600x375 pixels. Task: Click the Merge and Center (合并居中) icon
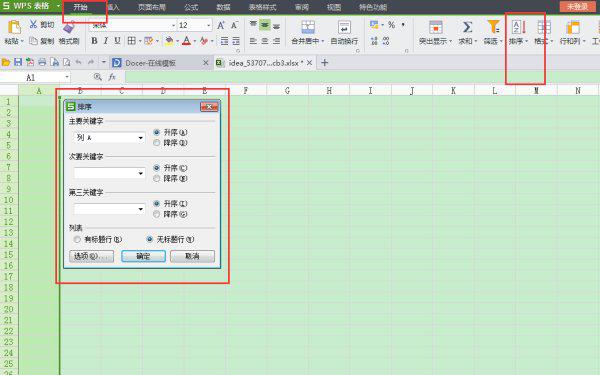tap(308, 28)
